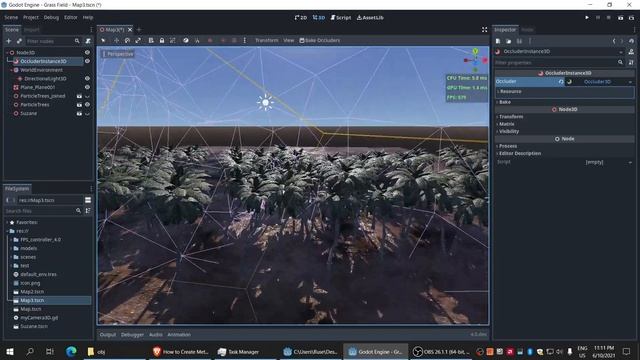The height and width of the screenshot is (360, 640).
Task: Open the Script [empty] dropdown
Action: point(630,162)
